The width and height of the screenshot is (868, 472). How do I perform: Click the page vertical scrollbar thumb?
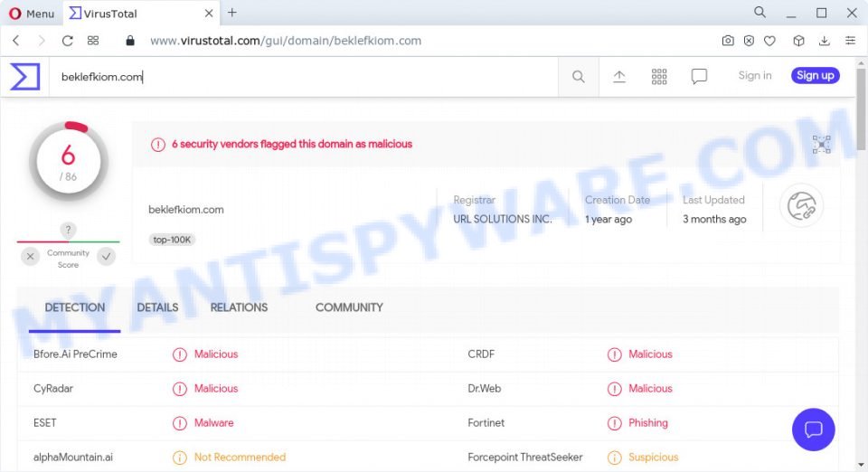click(x=861, y=109)
